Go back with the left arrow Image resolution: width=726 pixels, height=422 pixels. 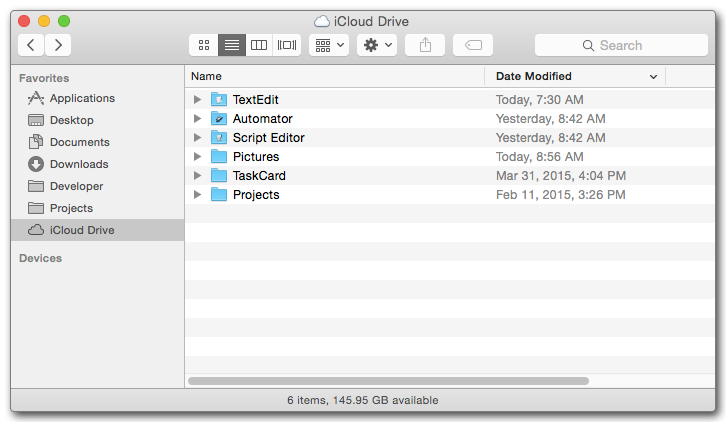click(x=31, y=45)
